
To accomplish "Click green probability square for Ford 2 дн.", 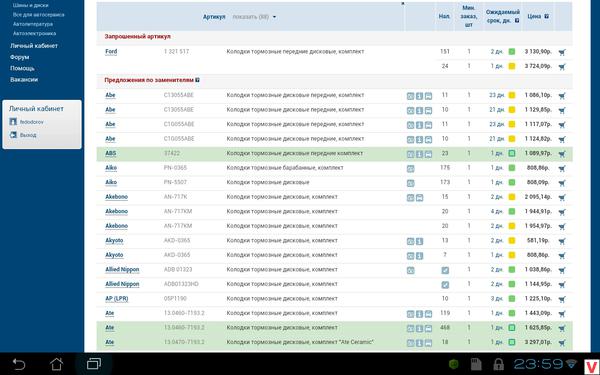I will click(512, 52).
